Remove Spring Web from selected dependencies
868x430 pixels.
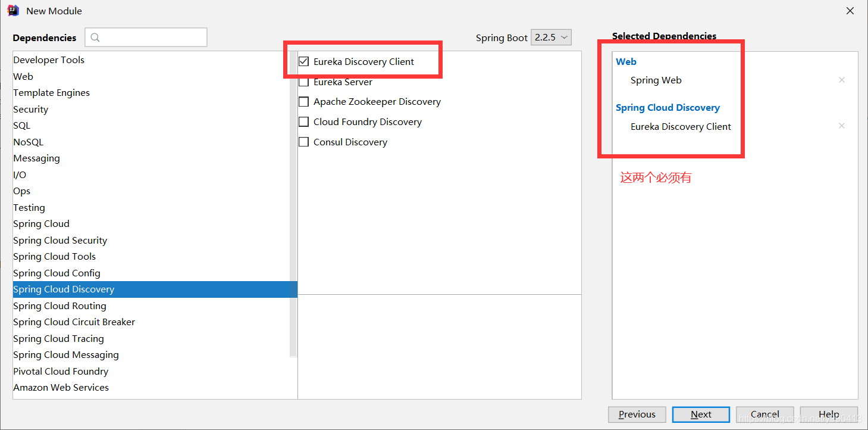pos(841,80)
